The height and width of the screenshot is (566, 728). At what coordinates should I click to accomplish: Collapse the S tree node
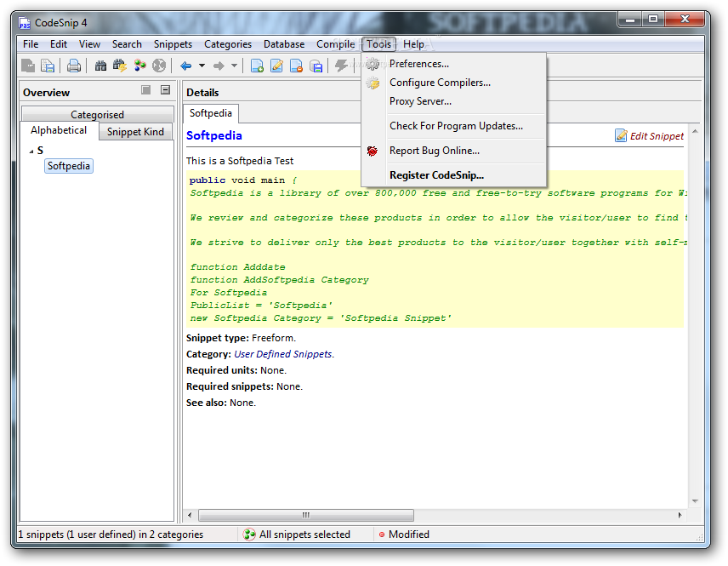point(31,151)
